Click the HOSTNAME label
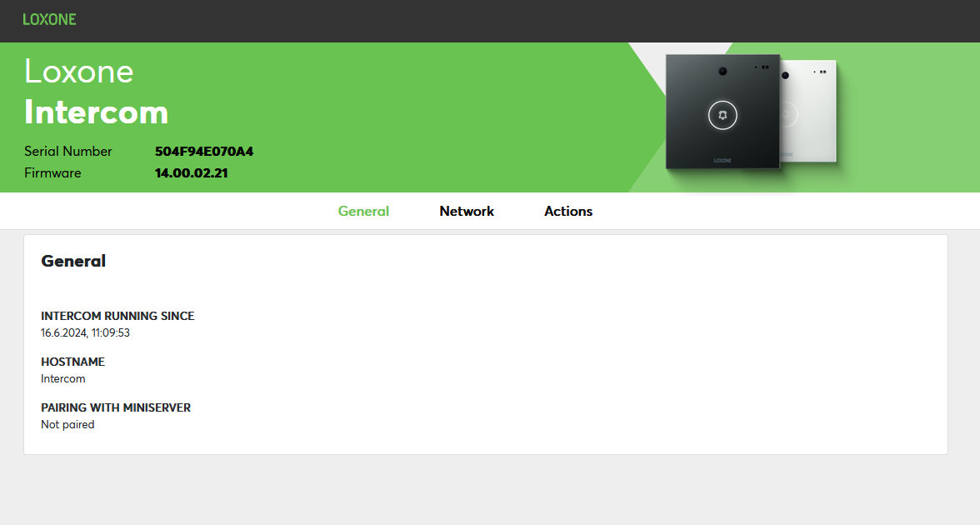 (73, 362)
